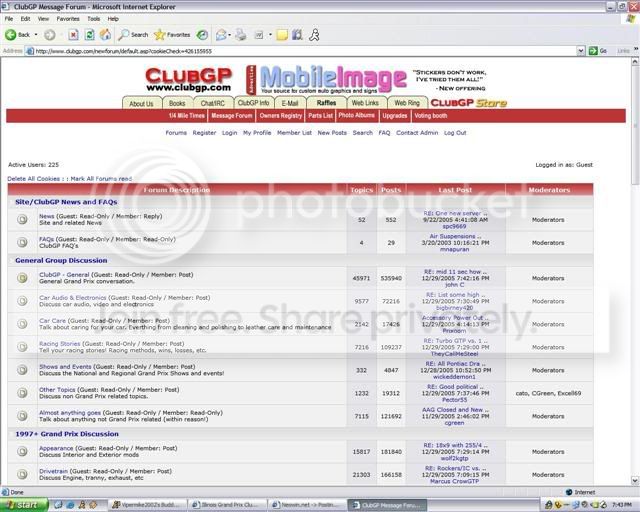Click the vertical scrollbar down arrow
Viewport: 640px width, 512px height.
[635, 480]
